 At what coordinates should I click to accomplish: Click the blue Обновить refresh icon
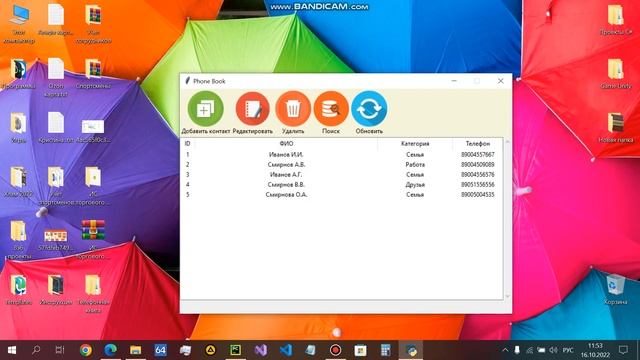[369, 109]
